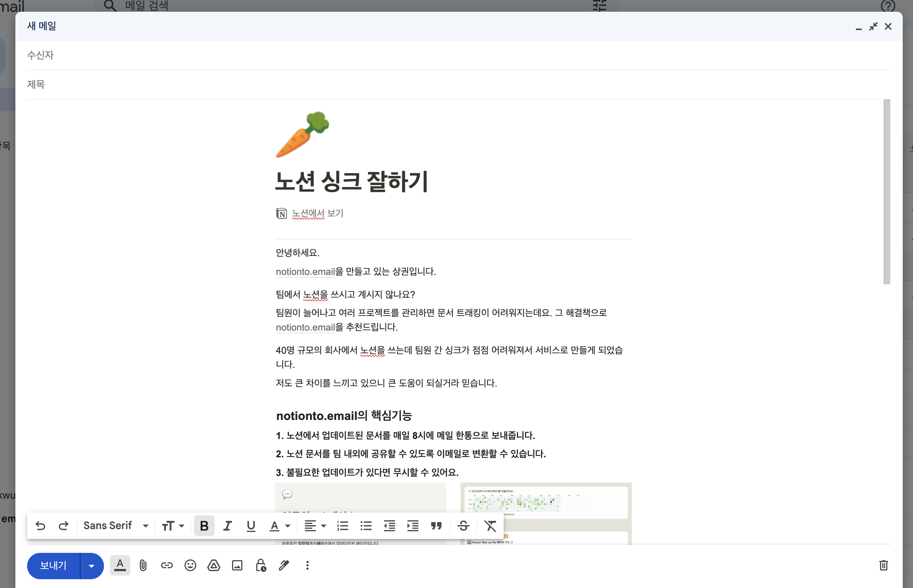This screenshot has width=913, height=588.
Task: Click the 제목 subject field
Action: tap(459, 84)
